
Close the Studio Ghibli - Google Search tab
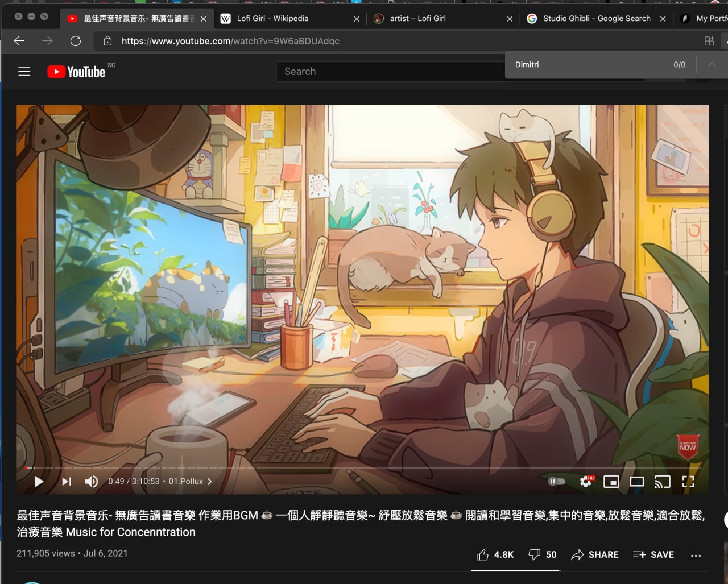[x=663, y=19]
